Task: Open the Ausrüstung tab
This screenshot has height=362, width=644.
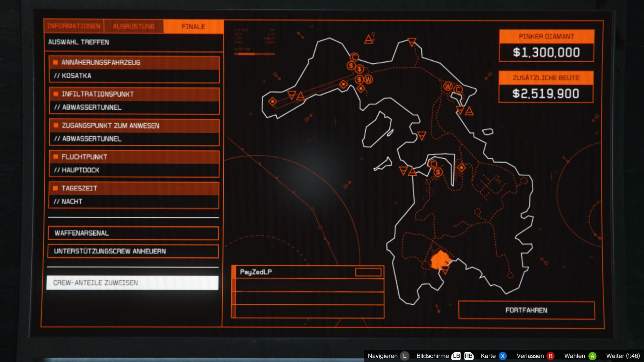Action: (x=133, y=26)
